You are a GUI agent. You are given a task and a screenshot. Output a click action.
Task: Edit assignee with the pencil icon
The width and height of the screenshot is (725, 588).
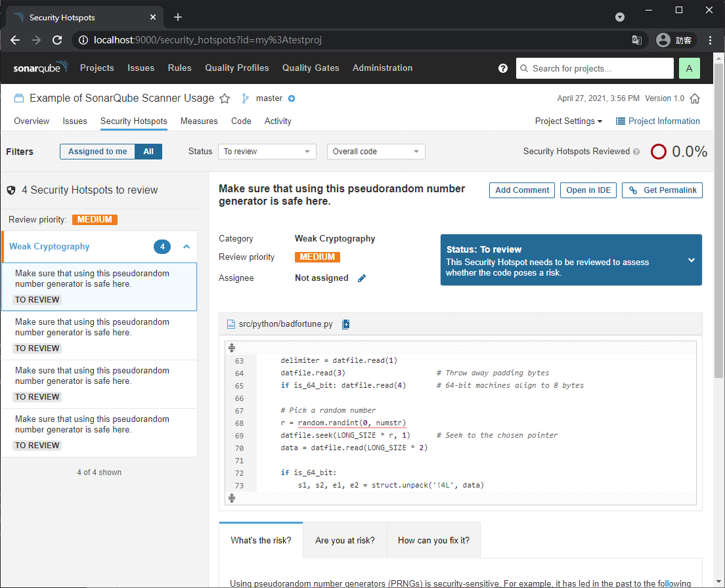pos(362,278)
